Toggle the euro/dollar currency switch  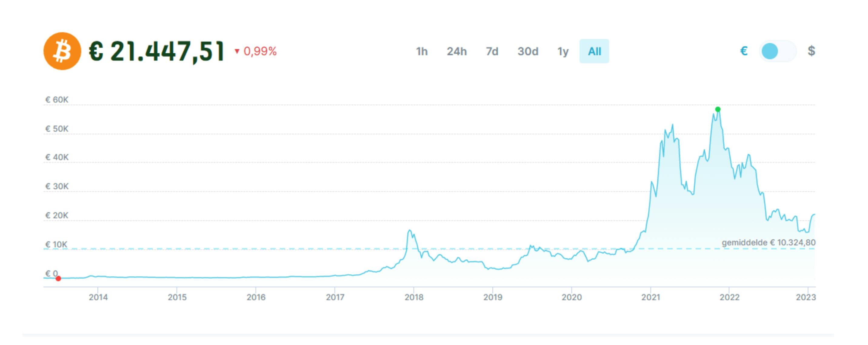(x=777, y=51)
